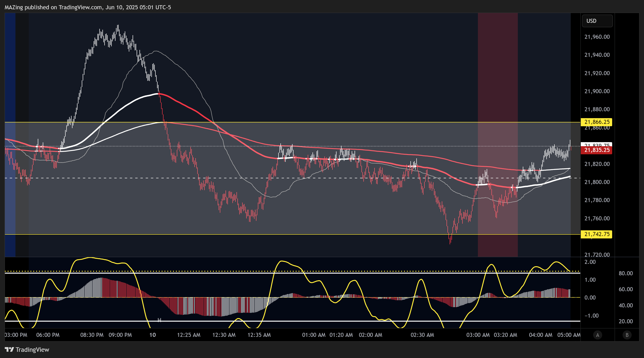Select the 21,742.75 yellow price label
This screenshot has width=644, height=358.
tap(596, 234)
